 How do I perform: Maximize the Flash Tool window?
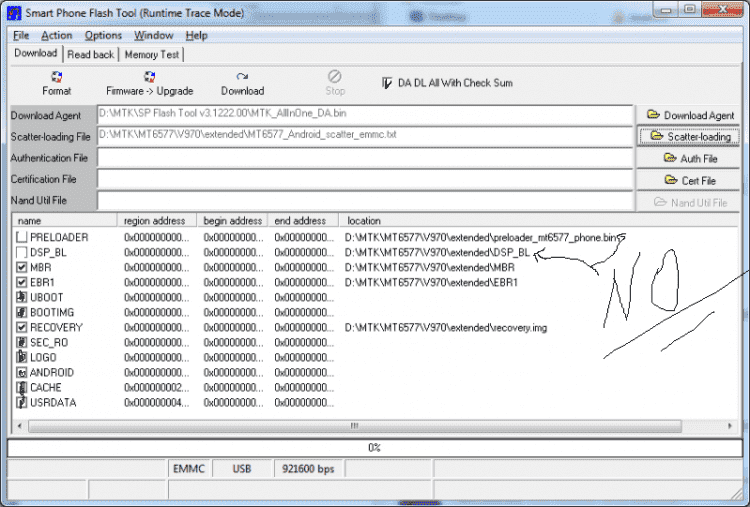tap(690, 10)
